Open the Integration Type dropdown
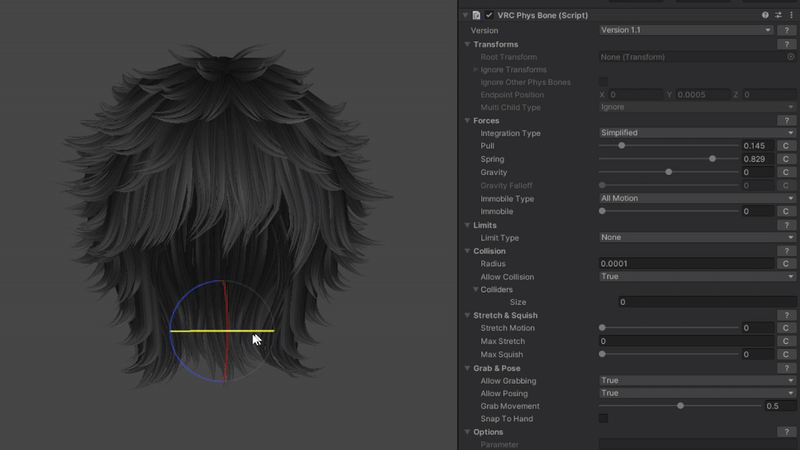This screenshot has width=800, height=450. [697, 133]
